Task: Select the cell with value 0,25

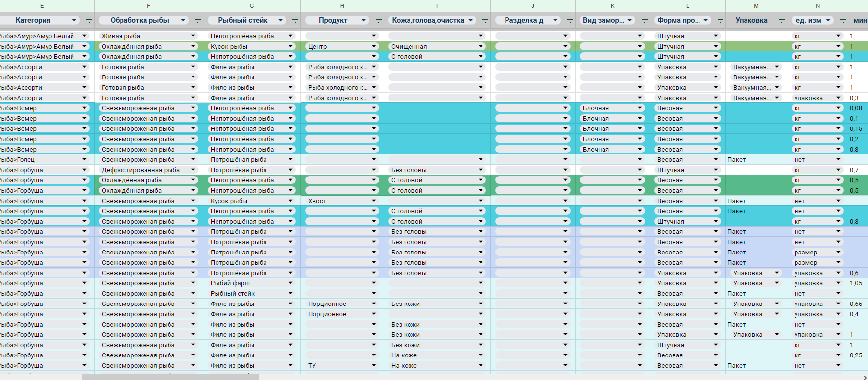Action: [x=858, y=355]
